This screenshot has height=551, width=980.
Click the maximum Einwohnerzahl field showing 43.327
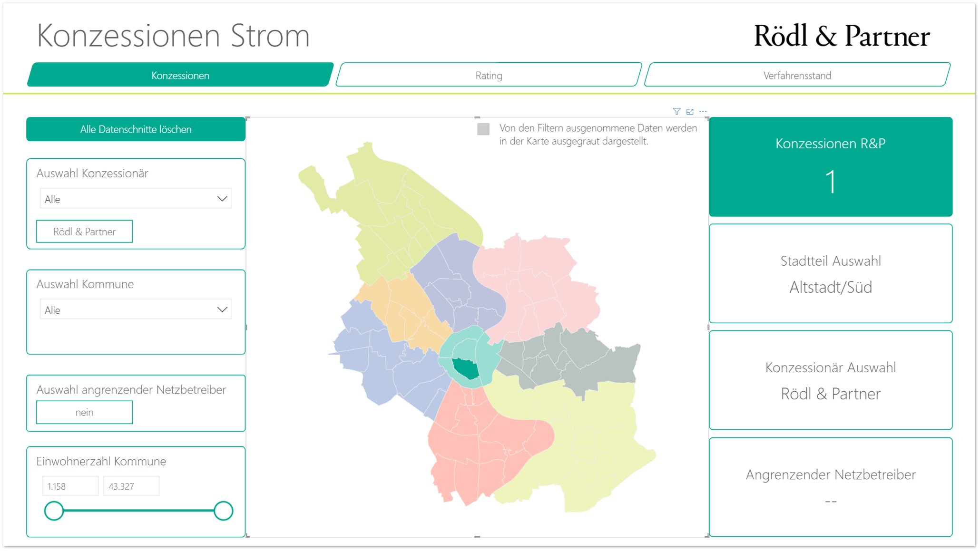tap(131, 486)
